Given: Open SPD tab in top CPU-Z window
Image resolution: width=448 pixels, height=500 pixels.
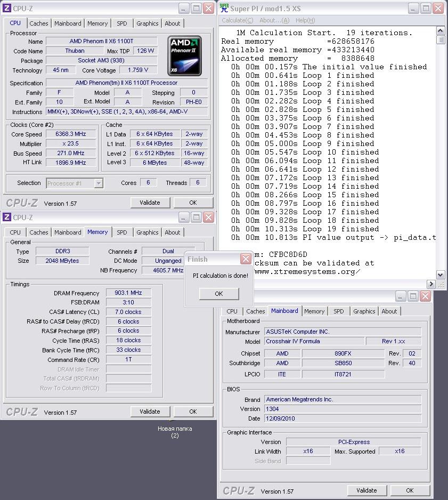Looking at the screenshot, I should click(x=121, y=23).
